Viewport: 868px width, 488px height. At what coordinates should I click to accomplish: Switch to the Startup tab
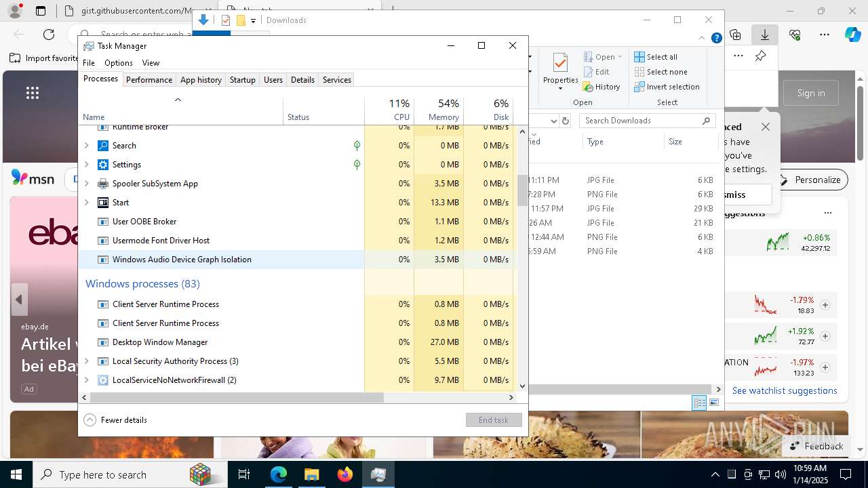pos(243,80)
